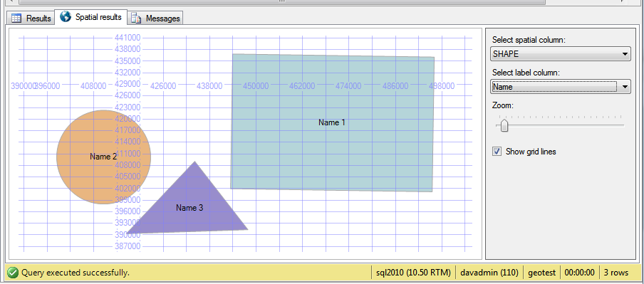Expand the Select label column dropdown arrow
The image size is (644, 284).
[x=625, y=87]
